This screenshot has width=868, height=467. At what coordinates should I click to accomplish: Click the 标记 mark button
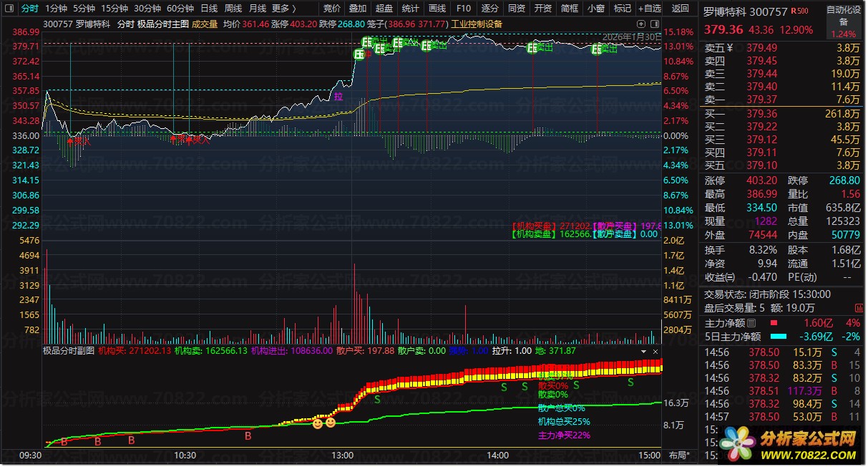pos(623,9)
